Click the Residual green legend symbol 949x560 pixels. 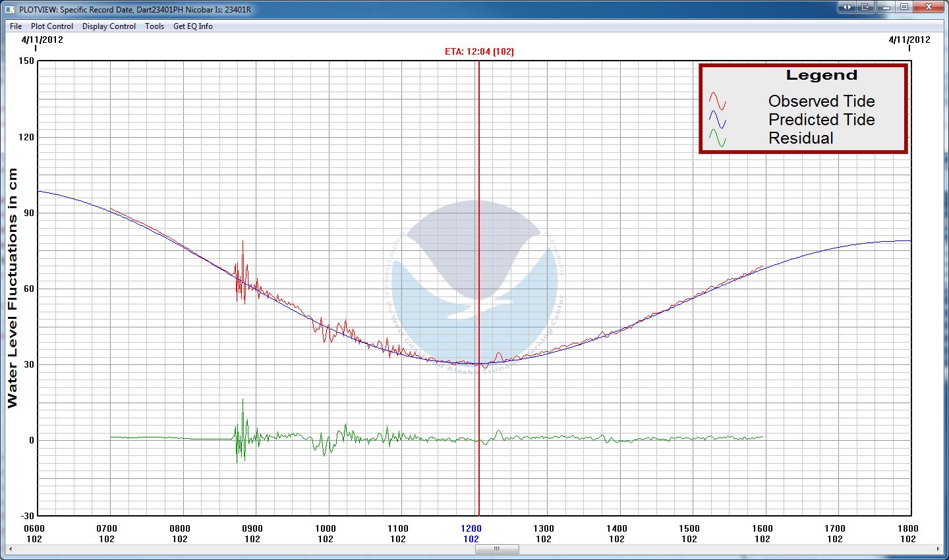tap(717, 138)
